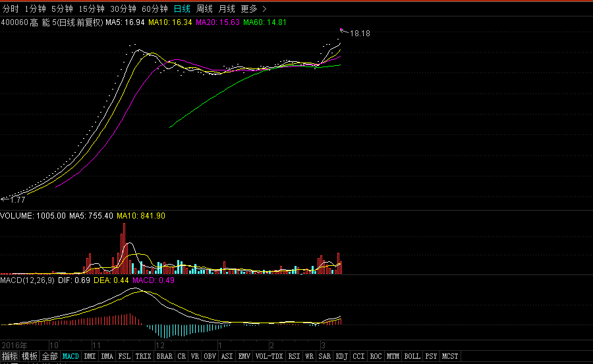
Task: Click the 指标 indicator button
Action: (9, 356)
